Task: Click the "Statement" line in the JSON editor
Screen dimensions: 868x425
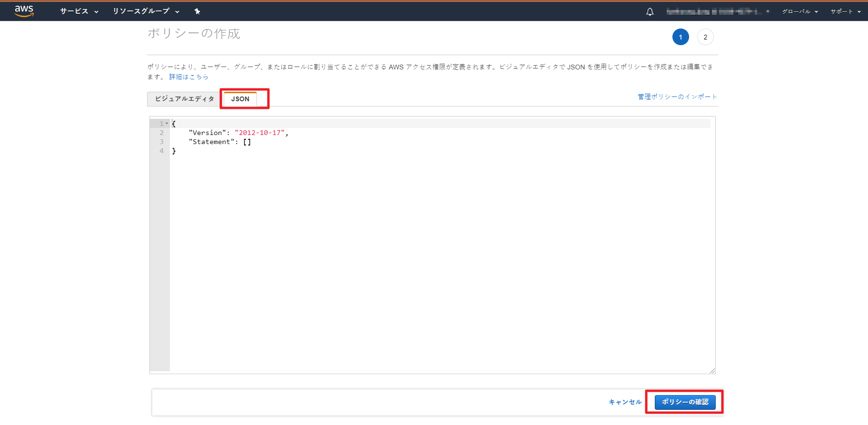Action: (212, 142)
